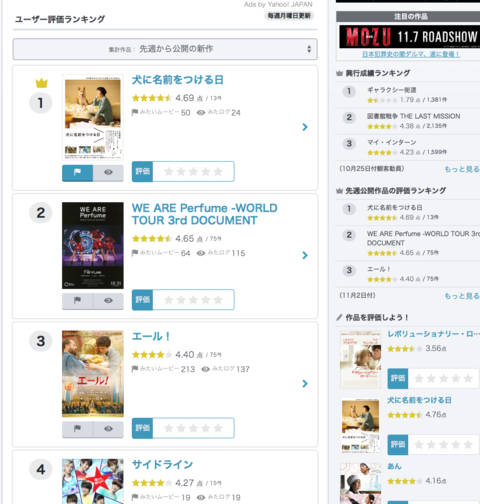Click もっと見る under 興行成績ランキング
Viewport: 480px width, 504px height.
pyautogui.click(x=462, y=169)
